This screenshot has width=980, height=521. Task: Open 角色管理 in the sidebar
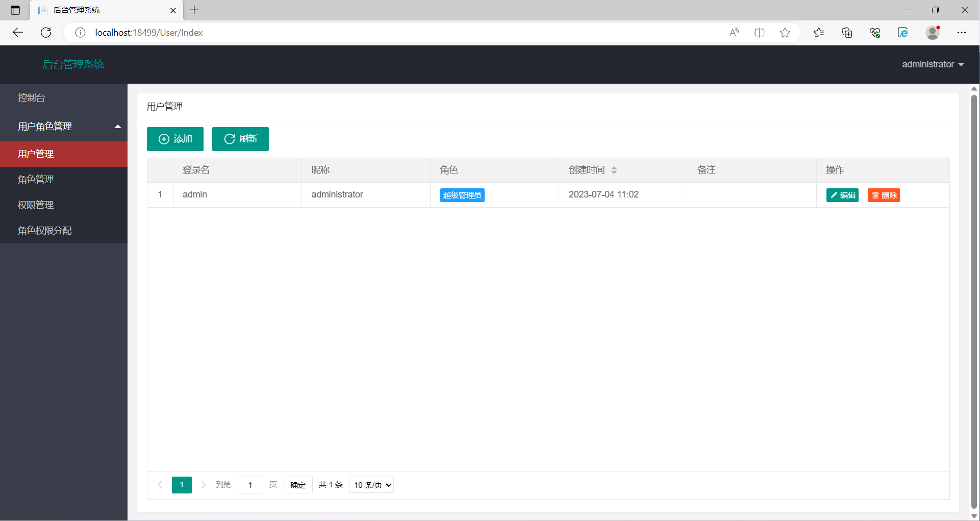64,180
